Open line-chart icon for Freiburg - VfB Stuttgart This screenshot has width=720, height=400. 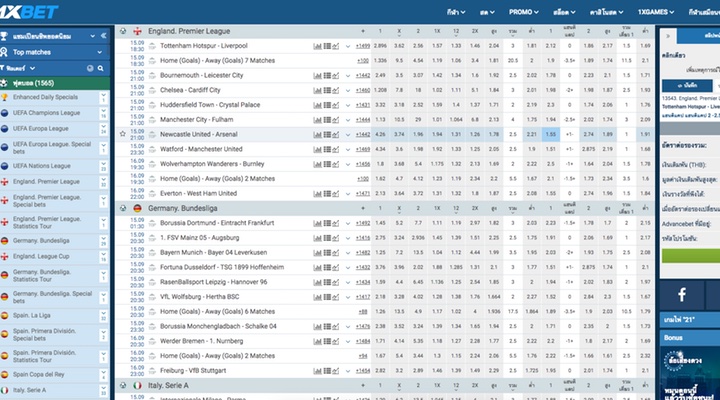click(x=336, y=371)
